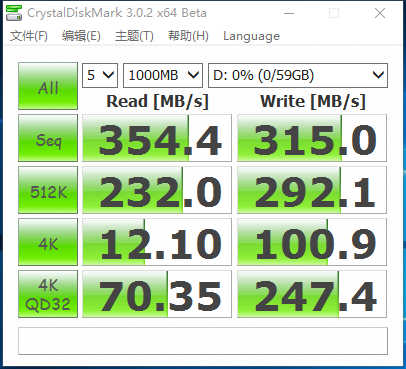The width and height of the screenshot is (406, 369).
Task: Click the 4K write result 100.9
Action: point(312,242)
